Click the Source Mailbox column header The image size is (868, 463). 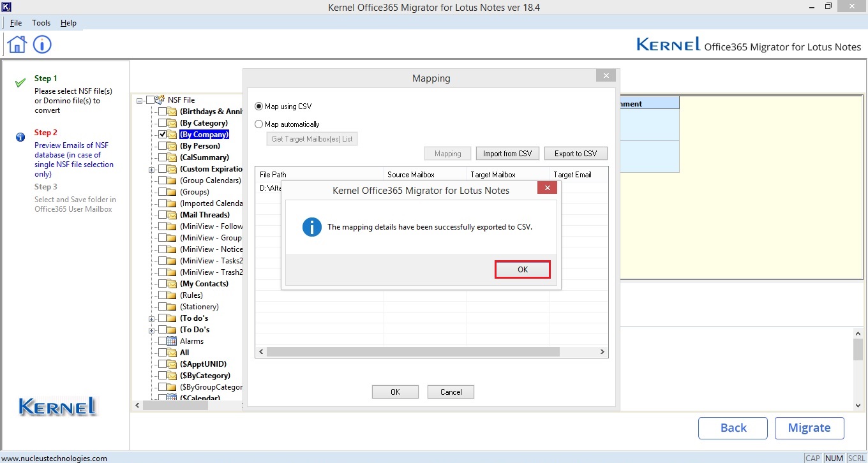point(425,175)
